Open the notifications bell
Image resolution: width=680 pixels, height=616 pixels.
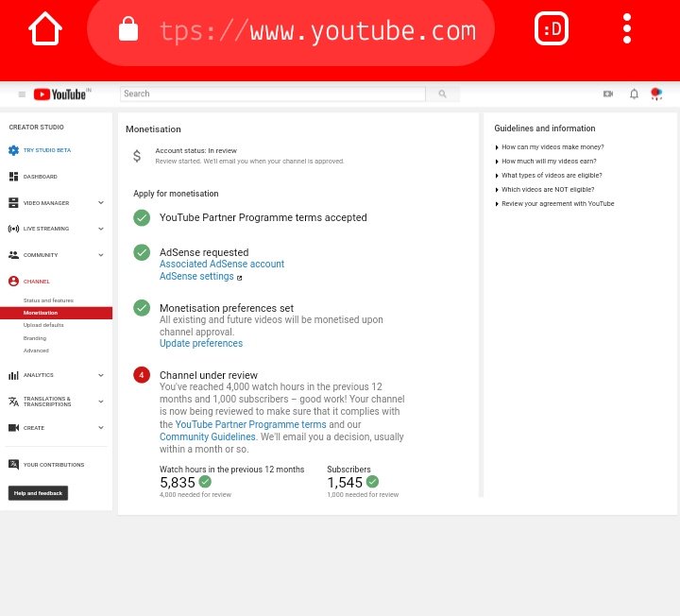(x=634, y=94)
